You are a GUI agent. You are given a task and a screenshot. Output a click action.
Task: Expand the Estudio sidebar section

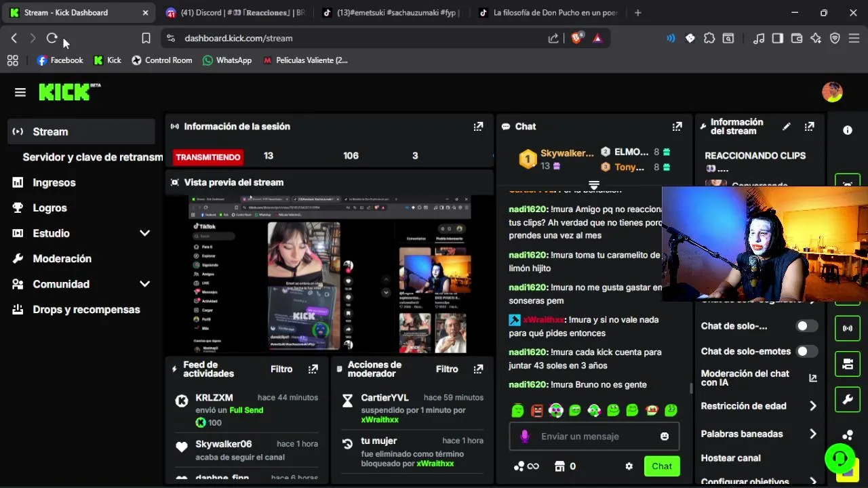click(144, 233)
